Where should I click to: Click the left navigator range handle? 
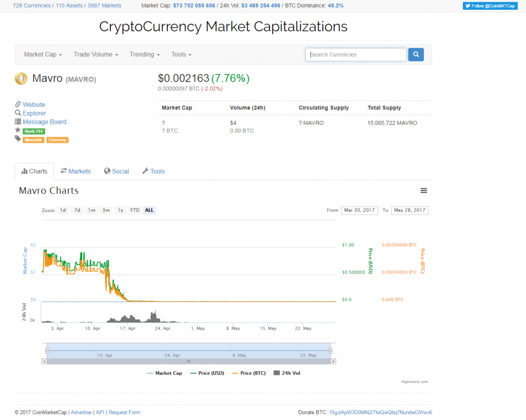(x=47, y=350)
